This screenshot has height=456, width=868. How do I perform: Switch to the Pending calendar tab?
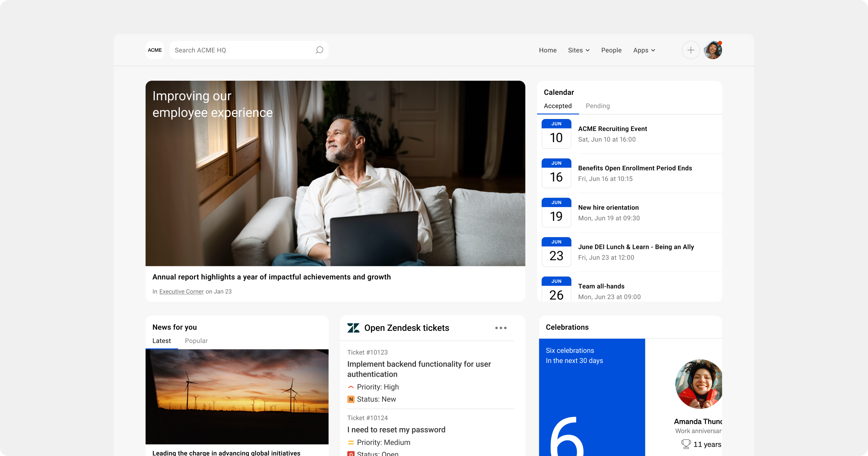pos(597,106)
